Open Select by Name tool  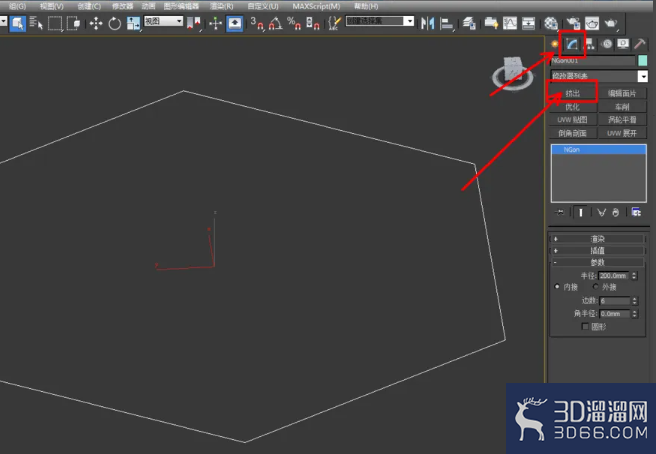[x=36, y=23]
